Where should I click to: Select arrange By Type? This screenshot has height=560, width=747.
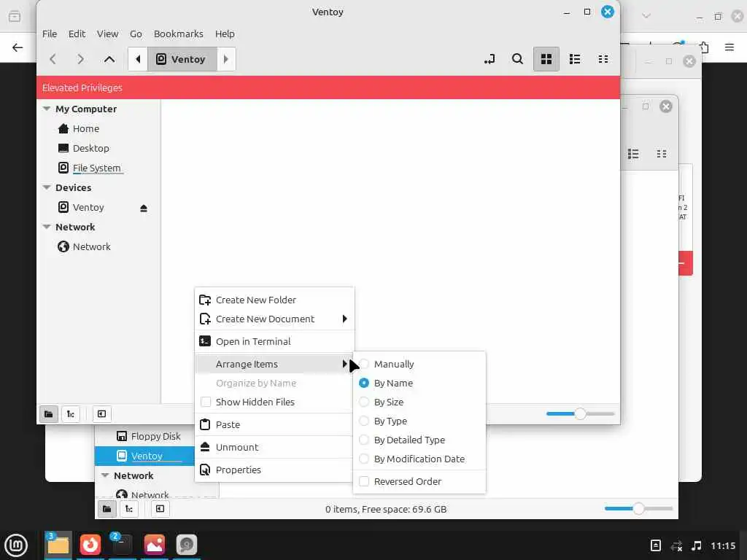419,421
